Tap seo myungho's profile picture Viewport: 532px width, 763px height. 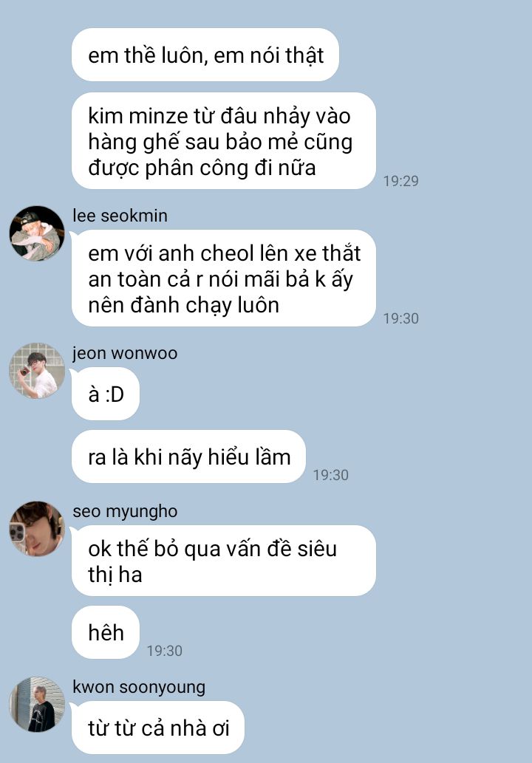37,529
